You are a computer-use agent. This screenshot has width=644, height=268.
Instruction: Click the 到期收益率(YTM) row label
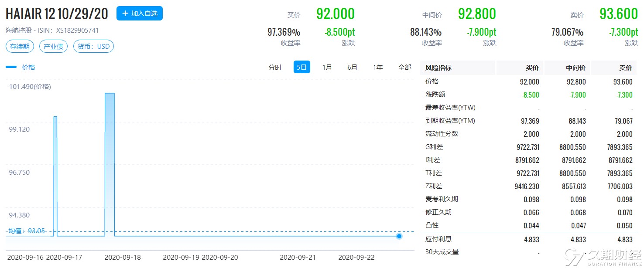[450, 121]
